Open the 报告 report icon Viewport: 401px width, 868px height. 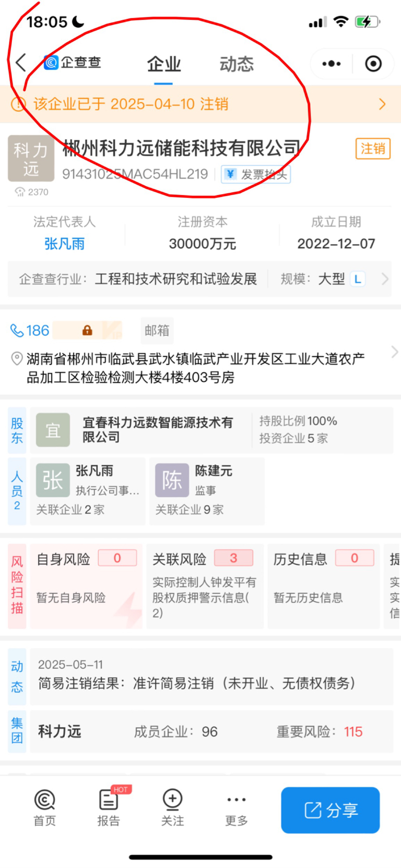(x=109, y=800)
